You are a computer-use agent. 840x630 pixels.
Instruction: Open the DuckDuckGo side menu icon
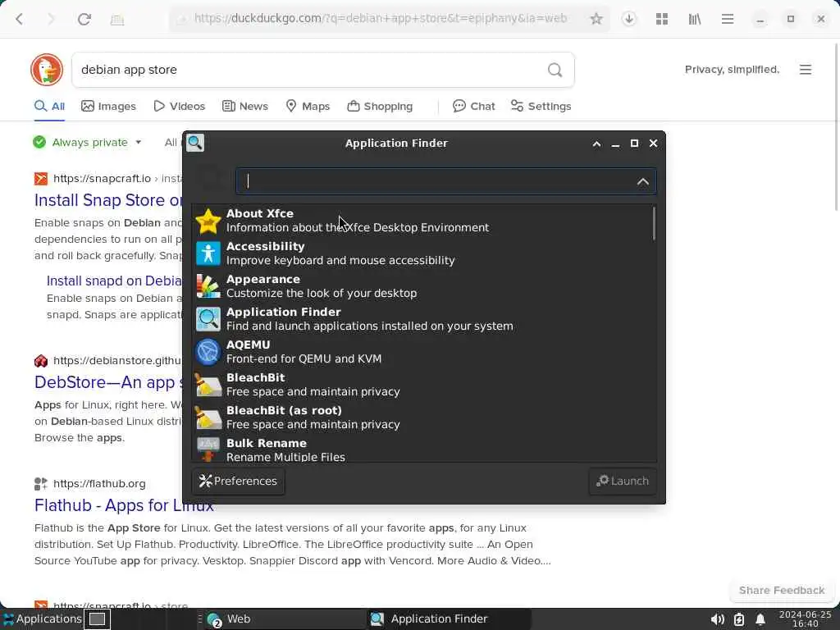(806, 70)
